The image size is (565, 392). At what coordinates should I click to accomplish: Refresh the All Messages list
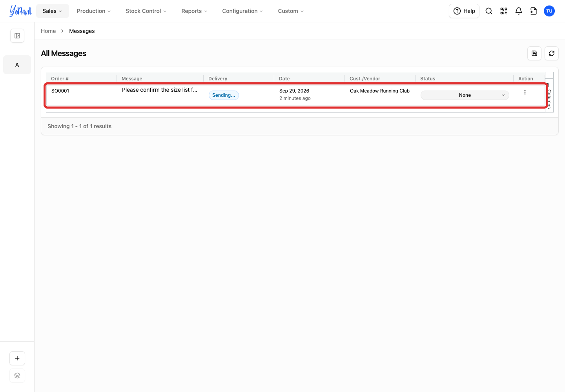coord(552,53)
